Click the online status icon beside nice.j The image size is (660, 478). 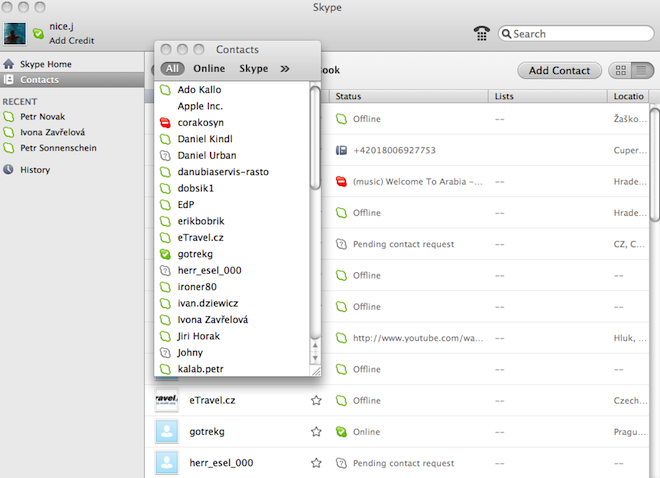[38, 33]
